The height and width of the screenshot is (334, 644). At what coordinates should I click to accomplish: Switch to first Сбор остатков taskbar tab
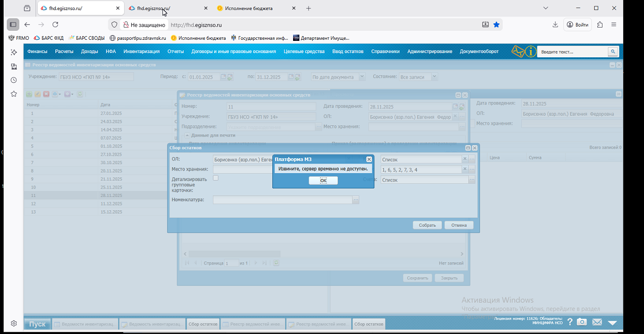pyautogui.click(x=203, y=324)
